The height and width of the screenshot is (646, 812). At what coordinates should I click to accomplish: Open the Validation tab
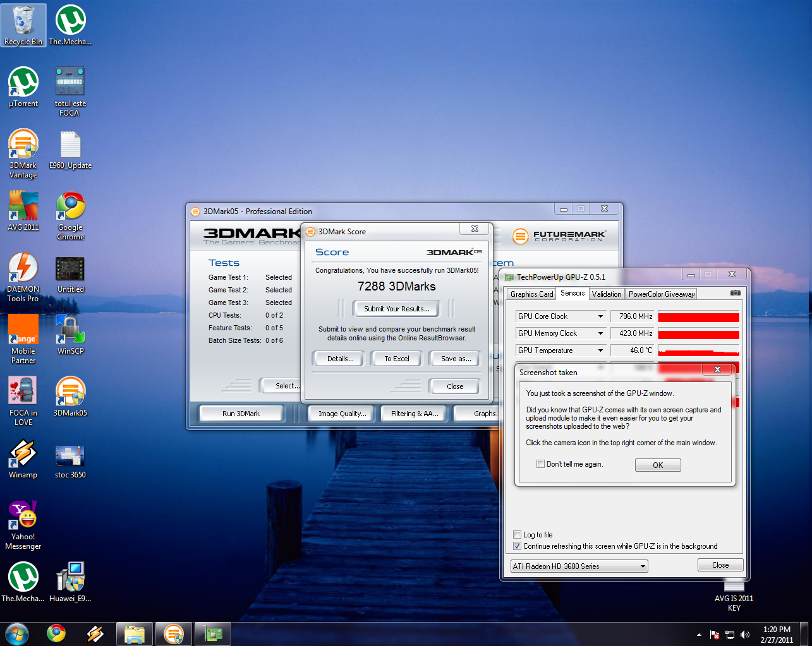coord(607,294)
